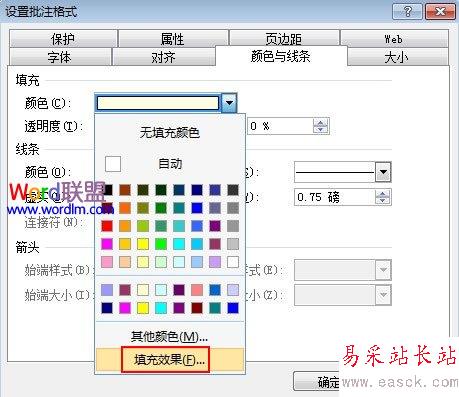
Task: Click the help question mark button
Action: [x=407, y=12]
